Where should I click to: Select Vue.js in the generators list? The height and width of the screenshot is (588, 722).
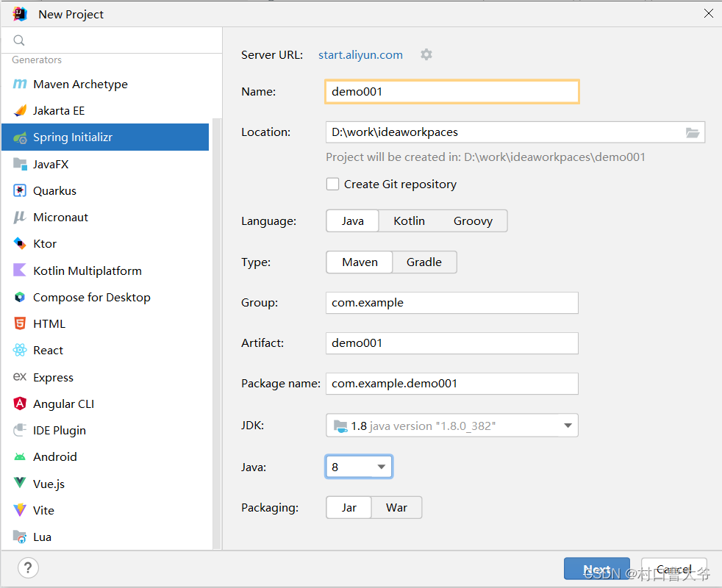105,484
